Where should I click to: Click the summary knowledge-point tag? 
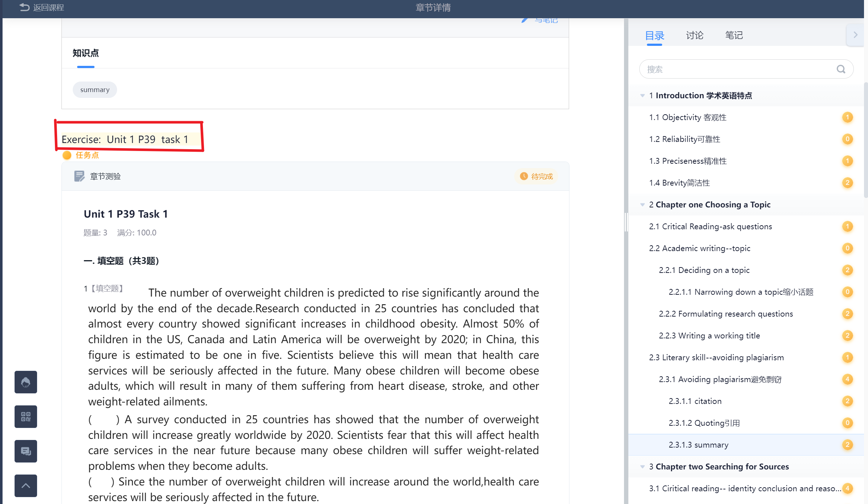(x=95, y=90)
